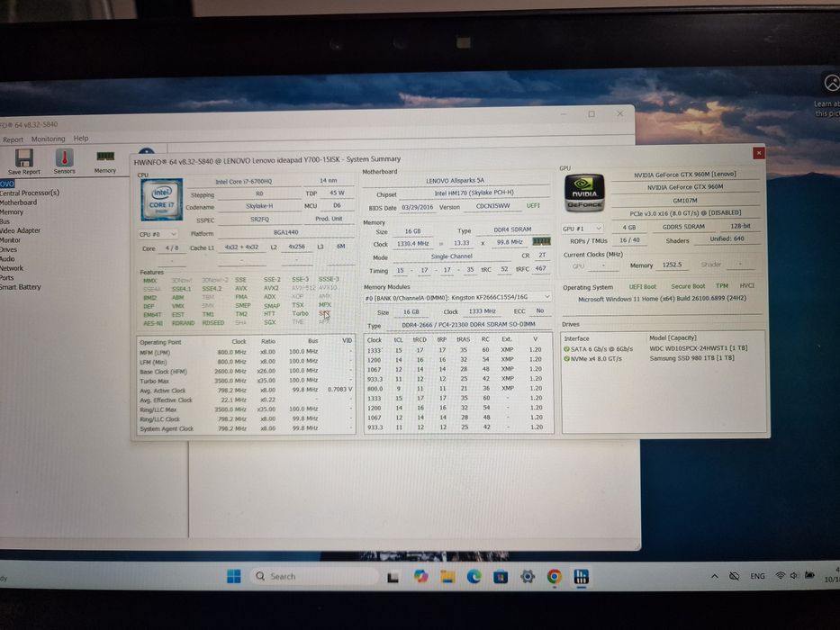840x630 pixels.
Task: Click the Windows 11 Home build text
Action: click(662, 299)
